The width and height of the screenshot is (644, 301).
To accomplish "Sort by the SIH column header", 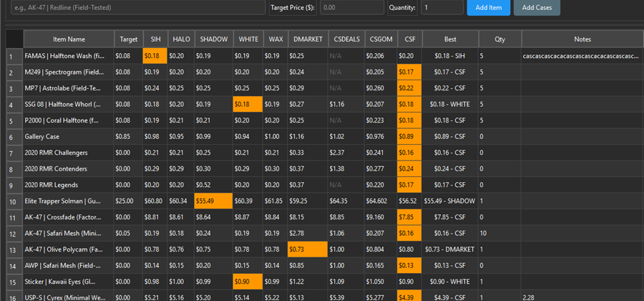I will point(155,39).
